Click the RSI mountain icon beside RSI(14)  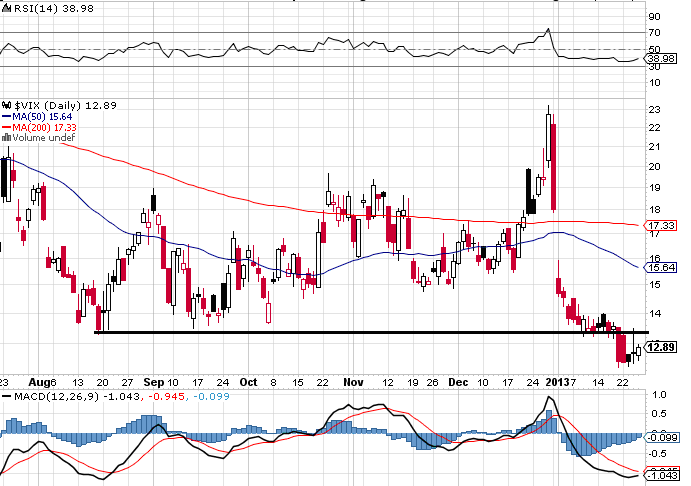click(7, 8)
